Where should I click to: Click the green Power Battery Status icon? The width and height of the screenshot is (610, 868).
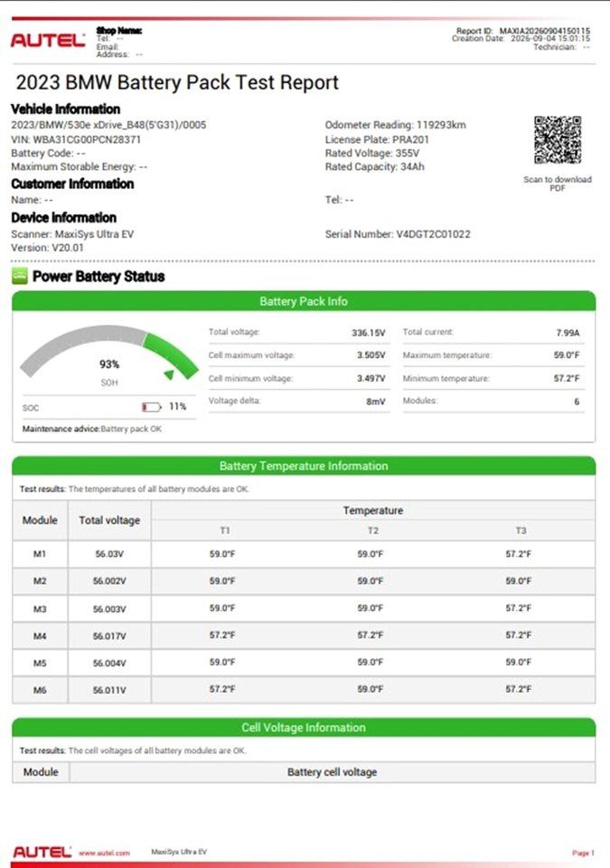19,277
